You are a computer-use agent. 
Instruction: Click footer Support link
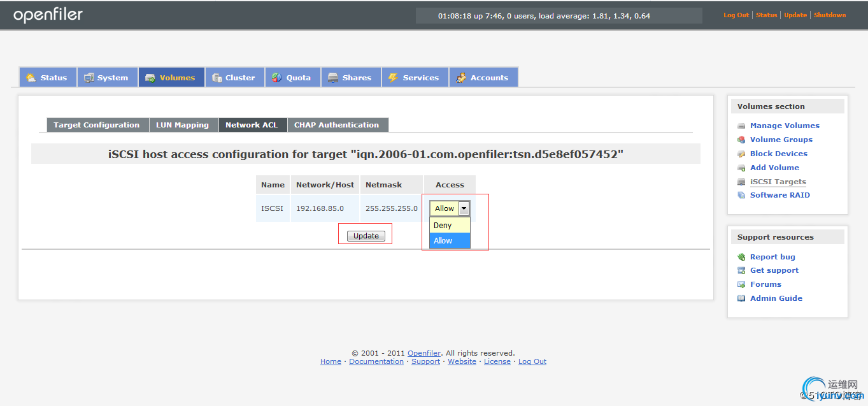pos(425,361)
